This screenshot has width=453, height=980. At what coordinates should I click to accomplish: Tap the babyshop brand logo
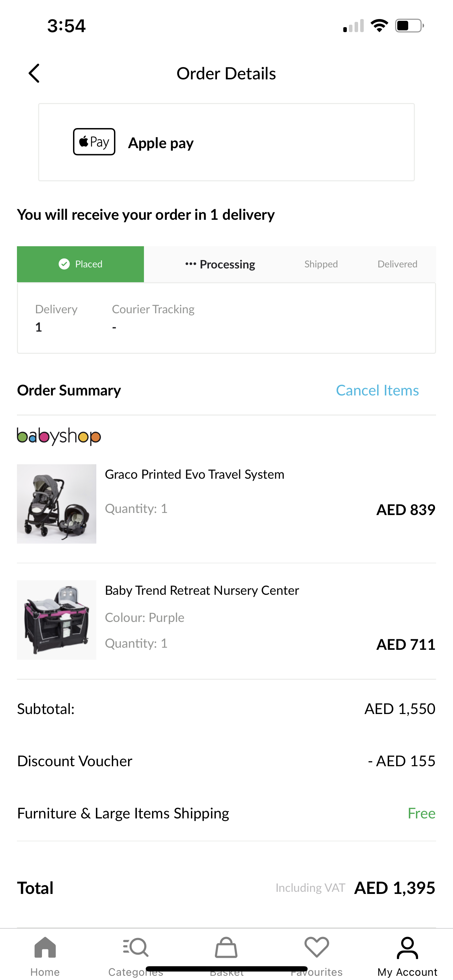[x=59, y=436]
